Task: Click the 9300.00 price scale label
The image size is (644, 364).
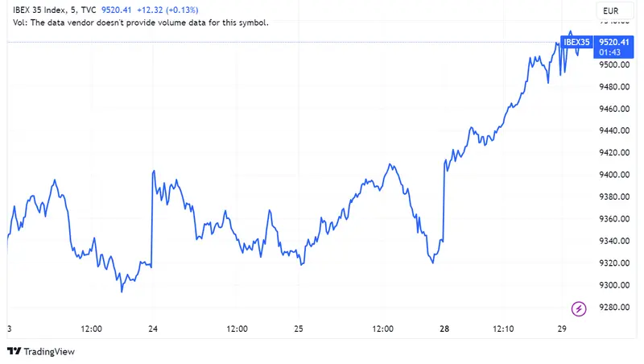Action: click(x=613, y=285)
